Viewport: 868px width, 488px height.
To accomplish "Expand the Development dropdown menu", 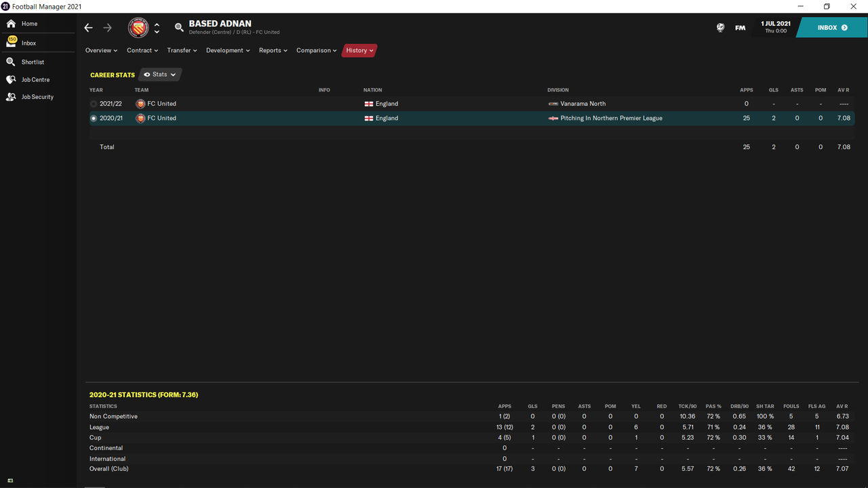I will point(228,50).
